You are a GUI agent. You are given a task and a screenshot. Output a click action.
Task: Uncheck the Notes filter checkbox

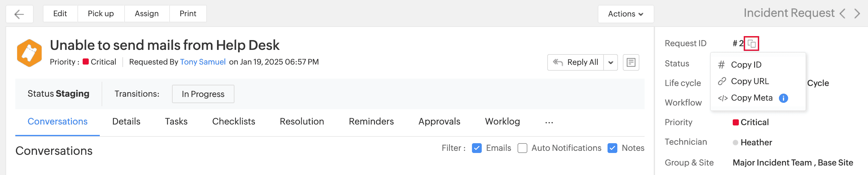point(612,148)
